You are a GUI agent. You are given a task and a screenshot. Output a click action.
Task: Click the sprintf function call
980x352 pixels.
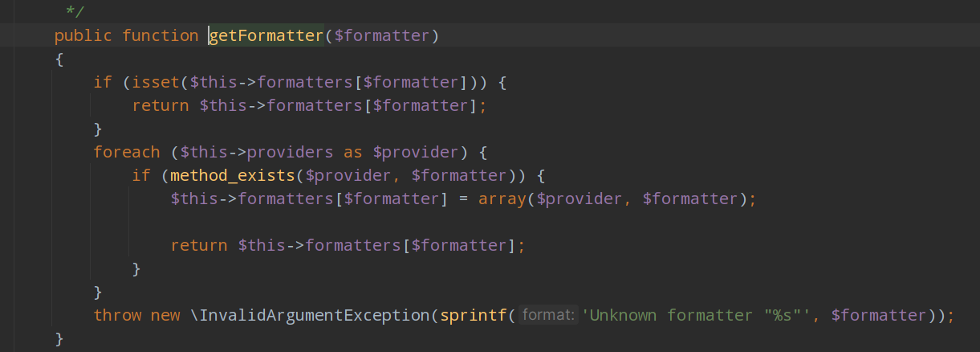pos(474,316)
